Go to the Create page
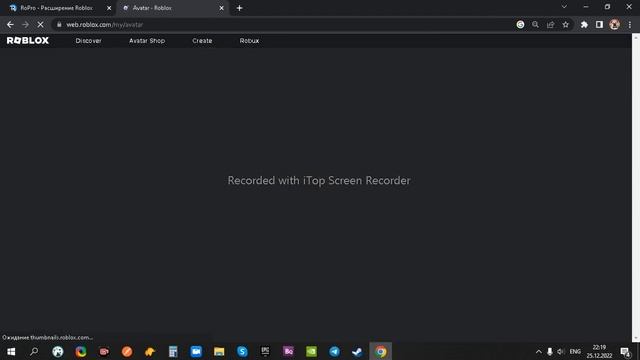The height and width of the screenshot is (360, 640). coord(202,41)
